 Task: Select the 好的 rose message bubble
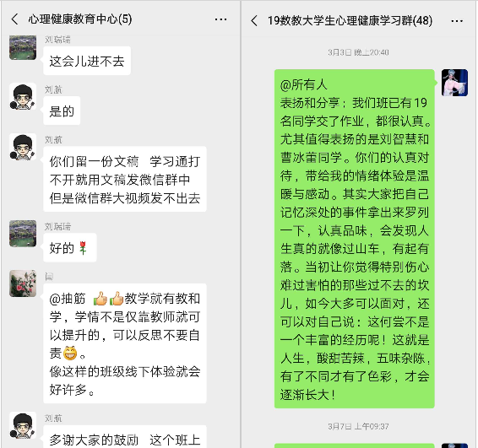(x=70, y=247)
